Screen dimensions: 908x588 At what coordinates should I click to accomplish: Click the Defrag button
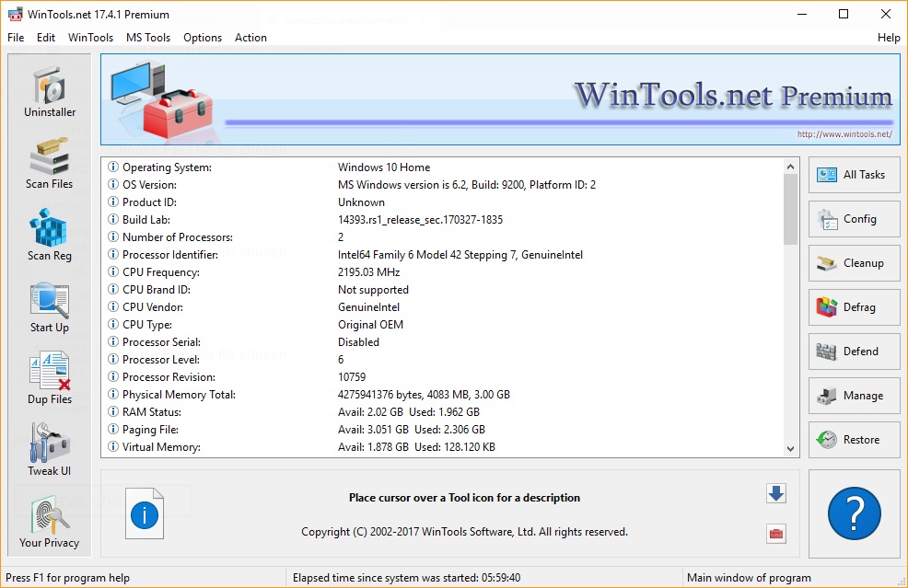pos(855,307)
